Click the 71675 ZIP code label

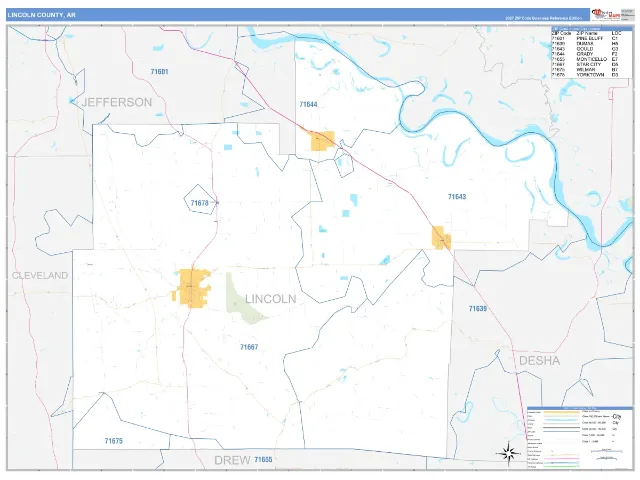click(x=113, y=441)
